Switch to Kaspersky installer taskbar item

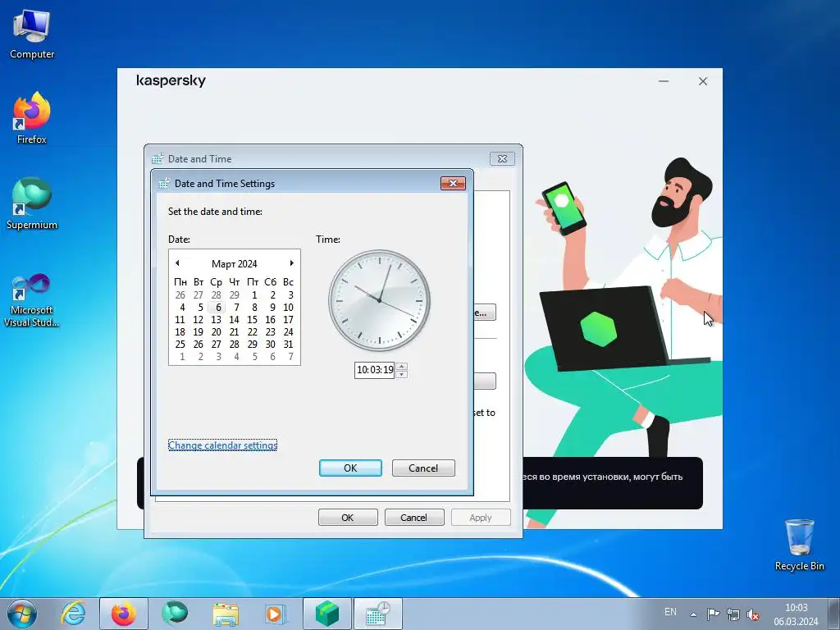click(x=327, y=614)
